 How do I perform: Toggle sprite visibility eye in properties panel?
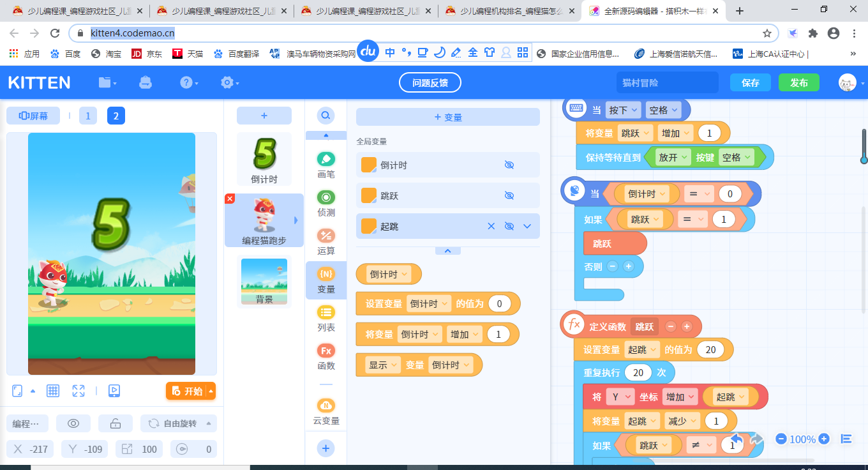pos(73,423)
